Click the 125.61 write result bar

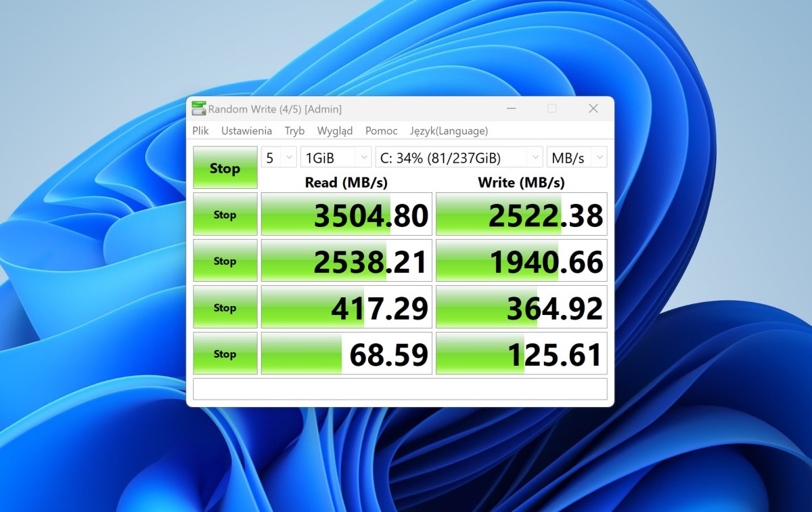[521, 354]
